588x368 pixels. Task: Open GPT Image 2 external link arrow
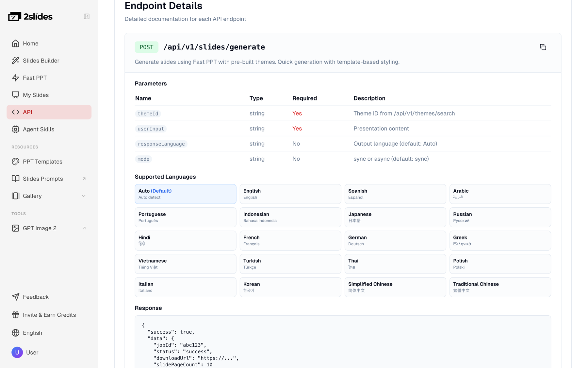[x=84, y=228]
